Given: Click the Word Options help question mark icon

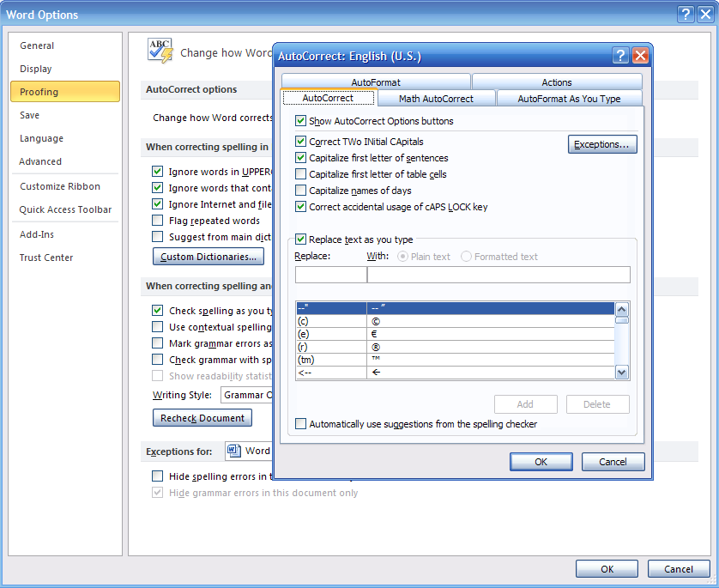Looking at the screenshot, I should (x=686, y=15).
